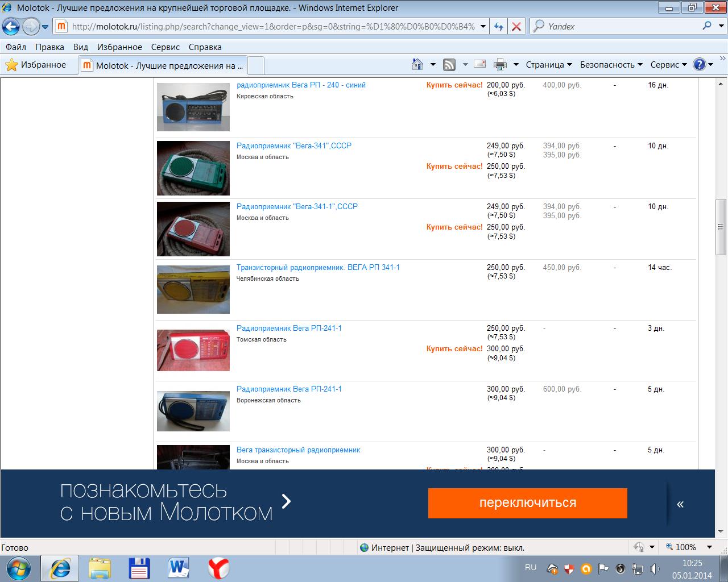This screenshot has width=728, height=582.
Task: Click the Home page icon in command bar
Action: 417,65
